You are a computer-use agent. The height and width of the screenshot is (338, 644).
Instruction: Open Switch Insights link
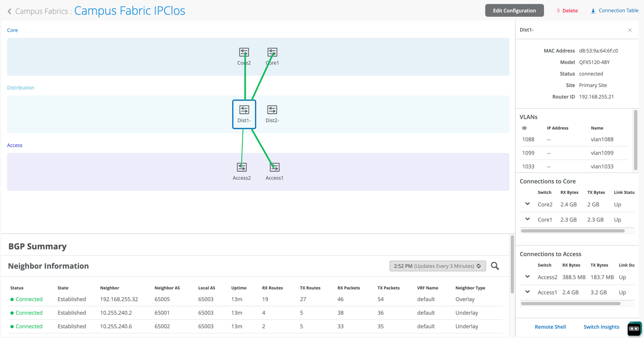[x=601, y=327]
